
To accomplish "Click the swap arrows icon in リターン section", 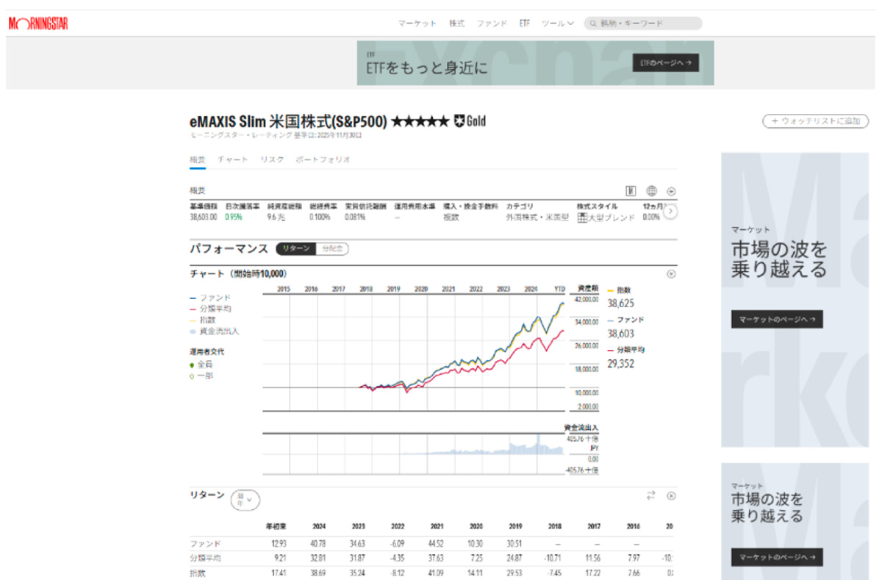I will pos(650,495).
